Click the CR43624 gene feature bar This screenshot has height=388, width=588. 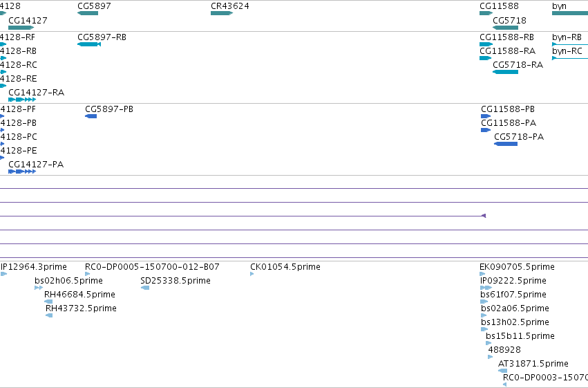pyautogui.click(x=222, y=13)
